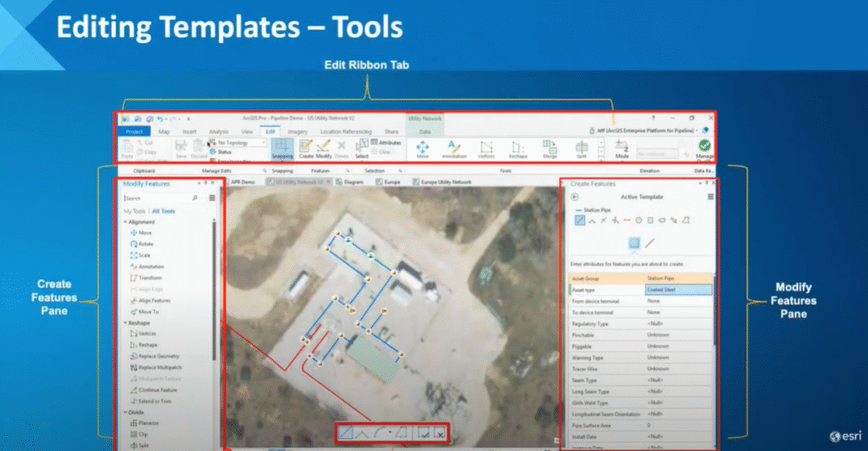
Task: Click the Attributes button in the ribbon
Action: click(387, 142)
